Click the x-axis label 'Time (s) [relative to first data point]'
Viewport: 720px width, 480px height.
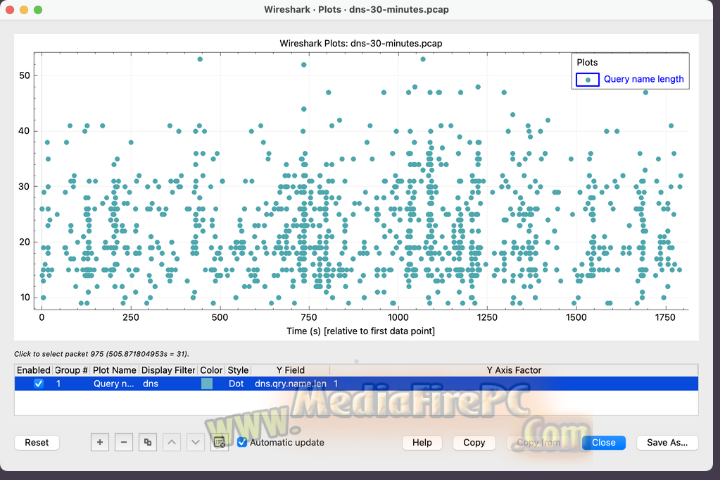point(360,331)
